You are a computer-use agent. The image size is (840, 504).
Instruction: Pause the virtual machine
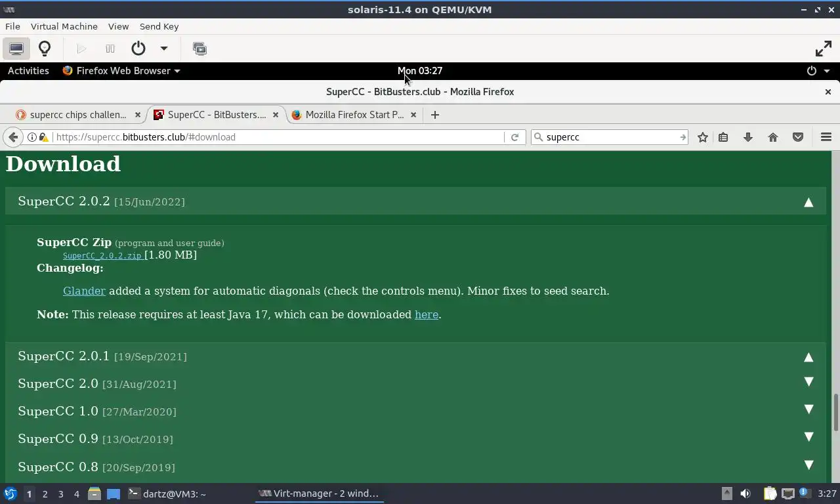(110, 49)
